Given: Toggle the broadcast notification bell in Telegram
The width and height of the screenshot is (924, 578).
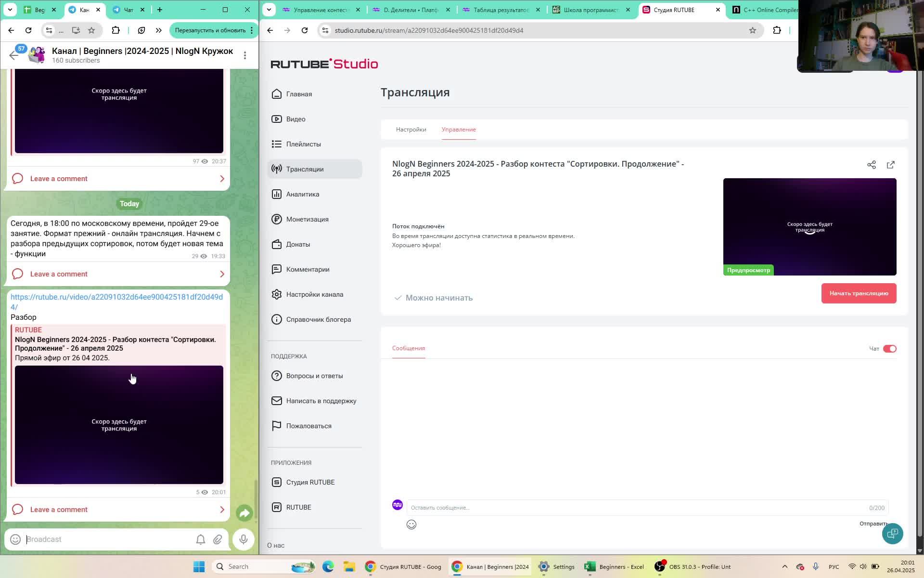Looking at the screenshot, I should click(x=201, y=539).
